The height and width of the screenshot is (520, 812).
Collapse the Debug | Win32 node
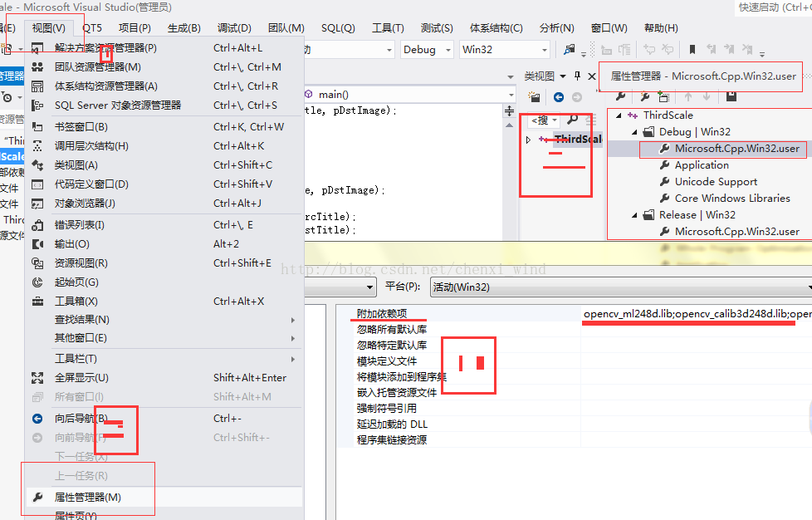click(634, 132)
